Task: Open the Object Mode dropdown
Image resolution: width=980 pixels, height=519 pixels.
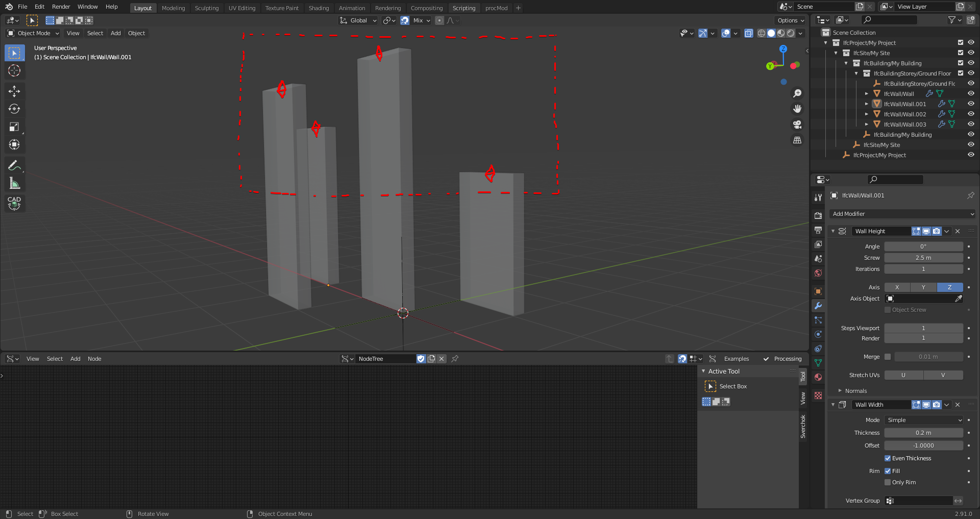Action: [33, 33]
